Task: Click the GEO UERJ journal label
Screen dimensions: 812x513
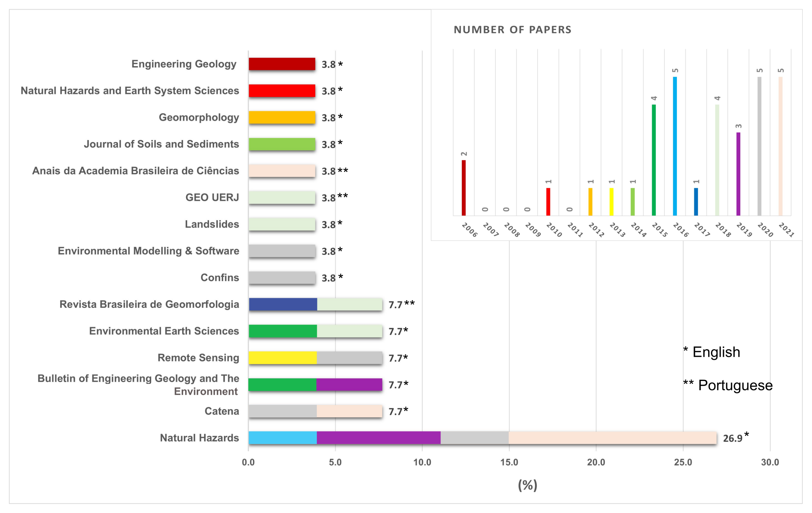Action: click(x=212, y=198)
